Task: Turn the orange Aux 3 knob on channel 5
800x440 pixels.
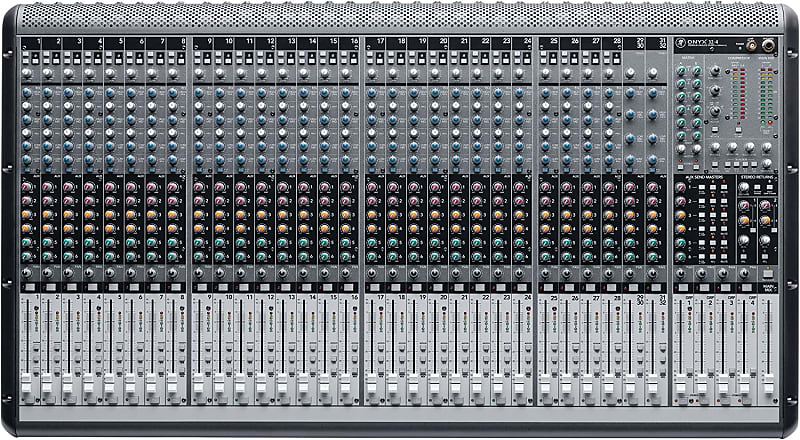Action: tap(110, 214)
